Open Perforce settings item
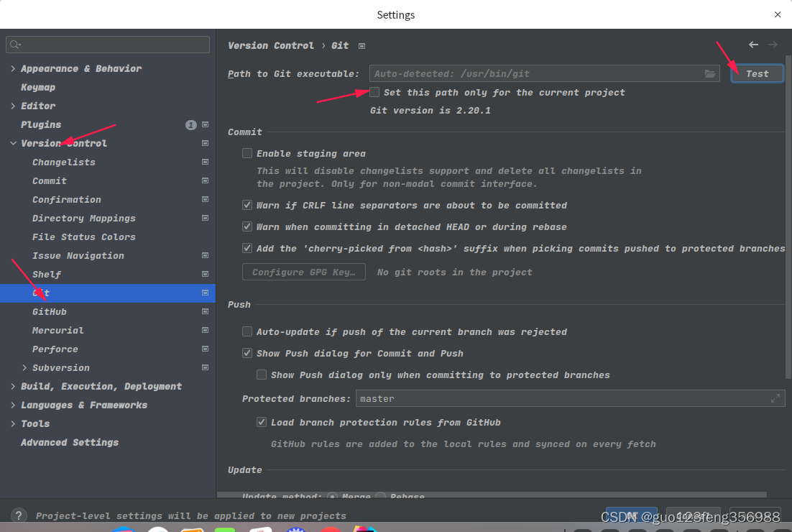 [55, 349]
